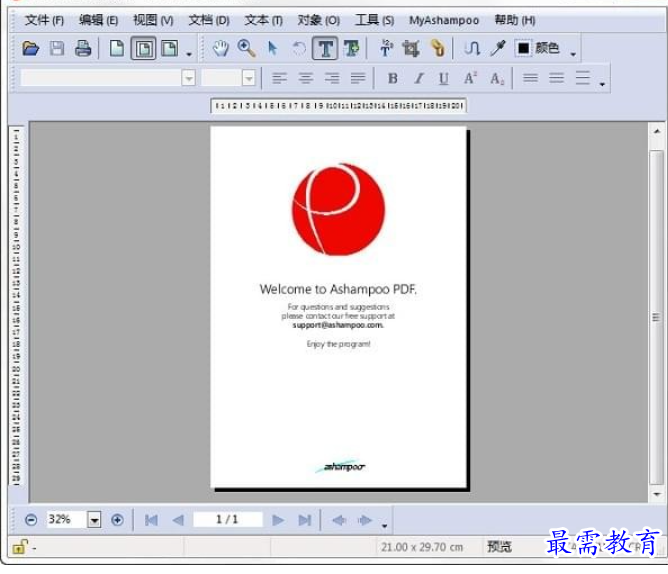
Task: Justify text alignment
Action: click(x=358, y=78)
